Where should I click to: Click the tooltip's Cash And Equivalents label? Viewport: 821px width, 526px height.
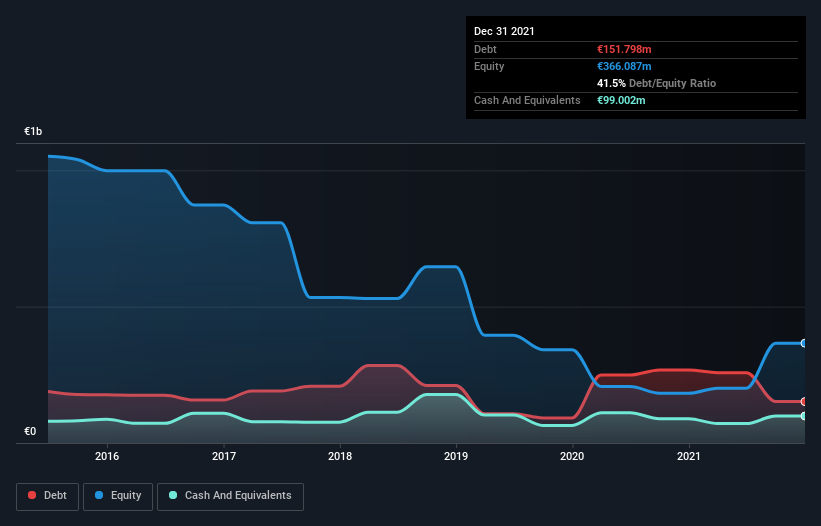pyautogui.click(x=527, y=100)
